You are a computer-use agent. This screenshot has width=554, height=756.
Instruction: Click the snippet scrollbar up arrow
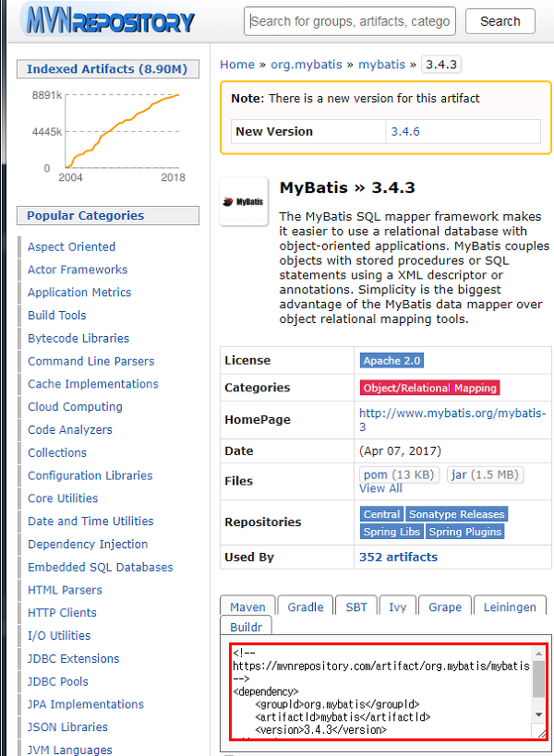[x=538, y=654]
